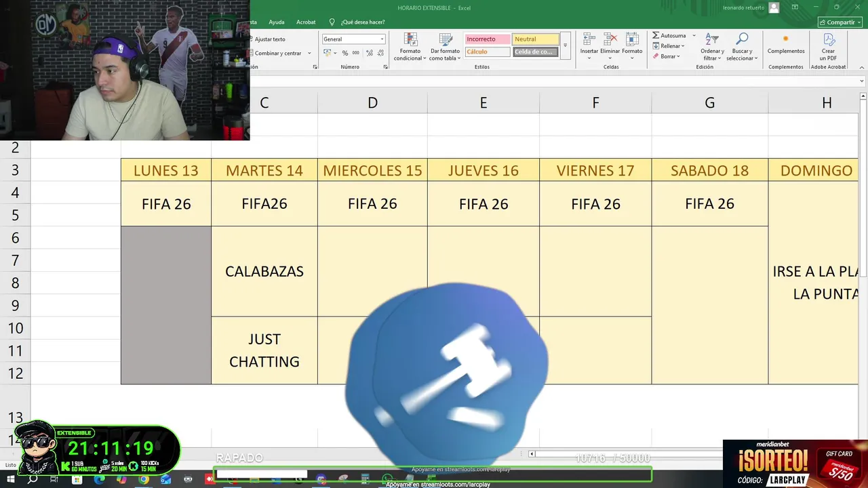Open the Acrobat tab
This screenshot has height=488, width=868.
coord(306,22)
